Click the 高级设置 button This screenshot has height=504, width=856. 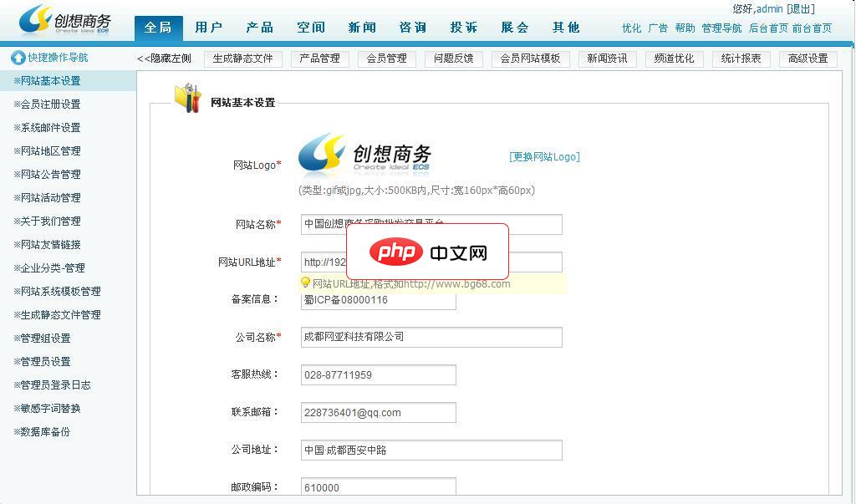pos(808,59)
